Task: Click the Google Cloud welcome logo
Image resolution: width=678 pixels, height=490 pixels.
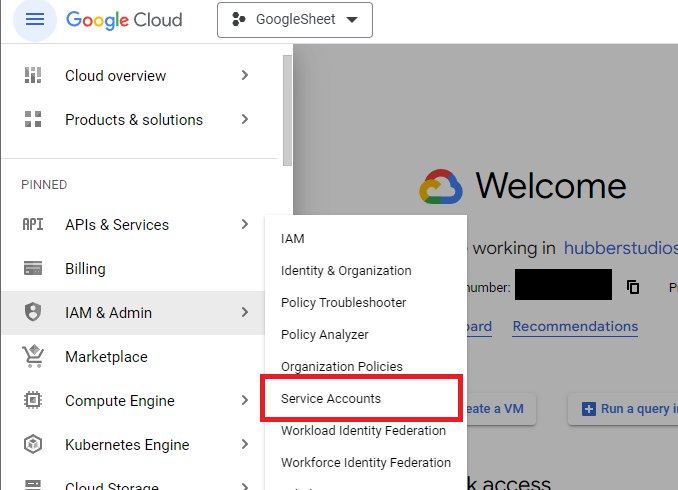Action: coord(441,186)
